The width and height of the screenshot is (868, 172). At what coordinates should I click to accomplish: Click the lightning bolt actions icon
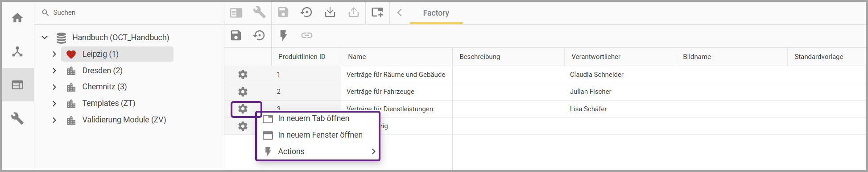tap(283, 35)
